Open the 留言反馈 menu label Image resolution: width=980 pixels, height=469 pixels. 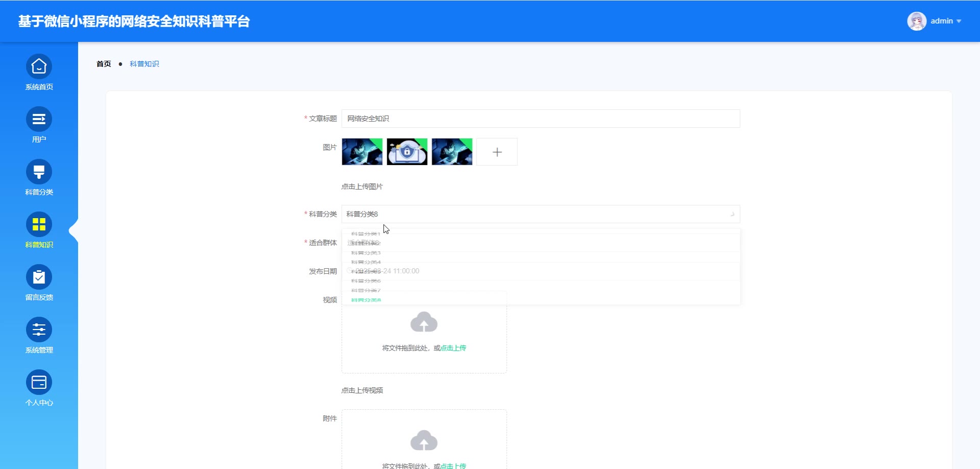pos(39,297)
